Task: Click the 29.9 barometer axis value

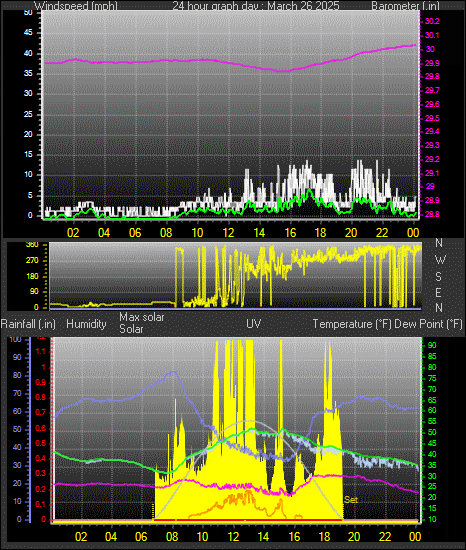Action: [x=432, y=63]
